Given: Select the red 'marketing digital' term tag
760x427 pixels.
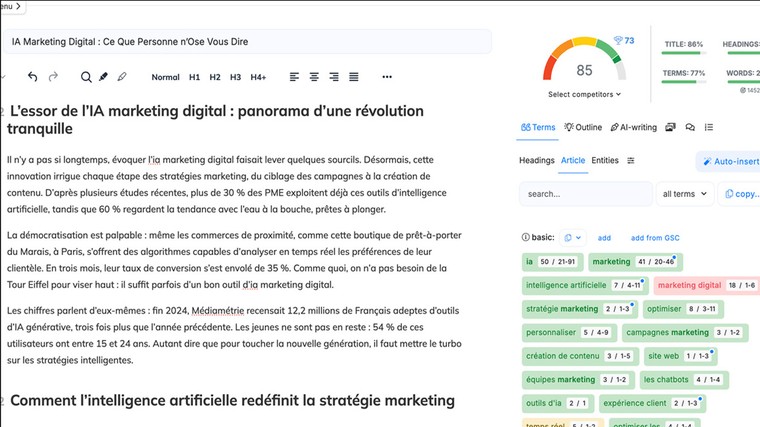Looking at the screenshot, I should (707, 285).
